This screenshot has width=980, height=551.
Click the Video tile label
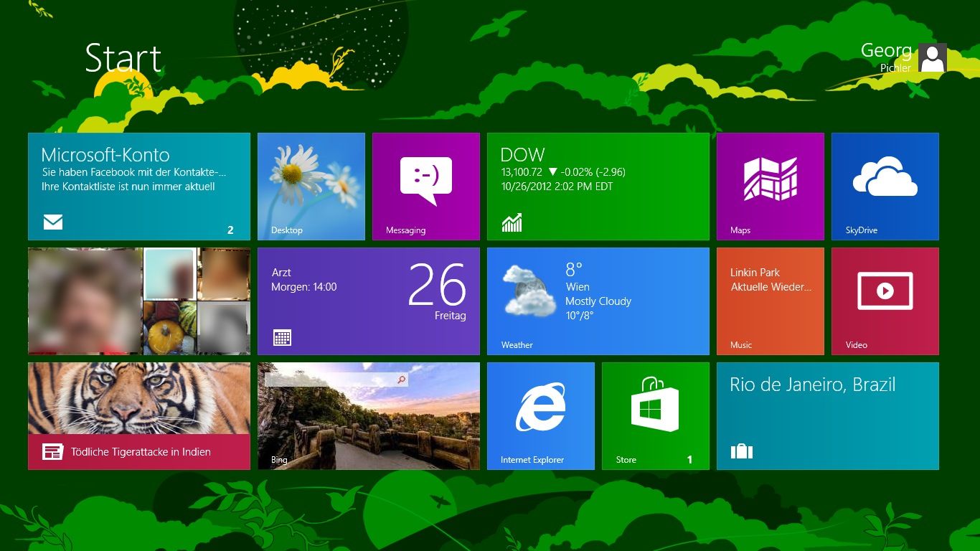pos(857,345)
